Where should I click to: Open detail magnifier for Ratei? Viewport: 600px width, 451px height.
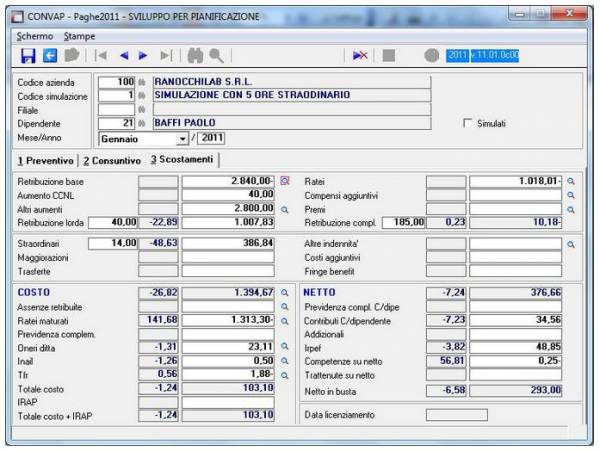(571, 181)
